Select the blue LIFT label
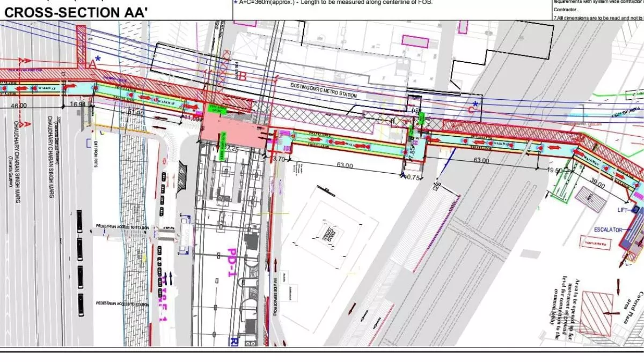Image resolution: width=644 pixels, height=362 pixels. coord(621,210)
